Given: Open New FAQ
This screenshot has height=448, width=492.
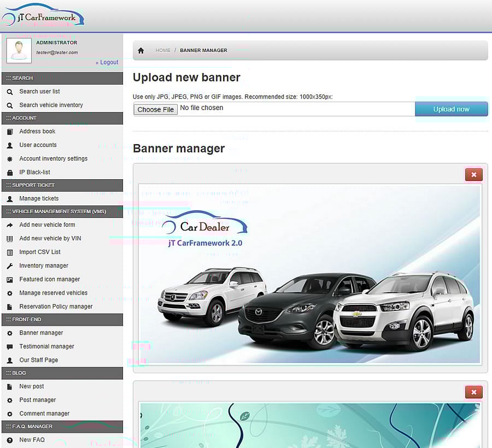Looking at the screenshot, I should (x=32, y=440).
